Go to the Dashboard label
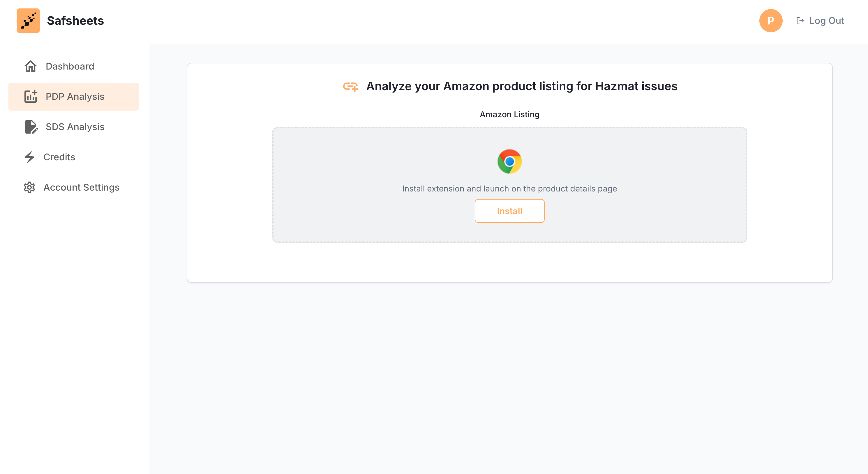 tap(70, 66)
